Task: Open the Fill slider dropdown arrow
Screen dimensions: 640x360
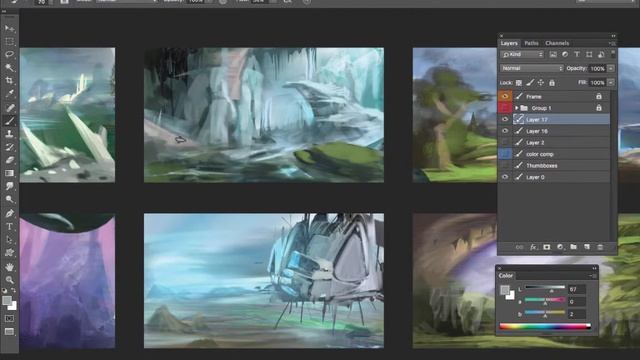Action: point(611,83)
